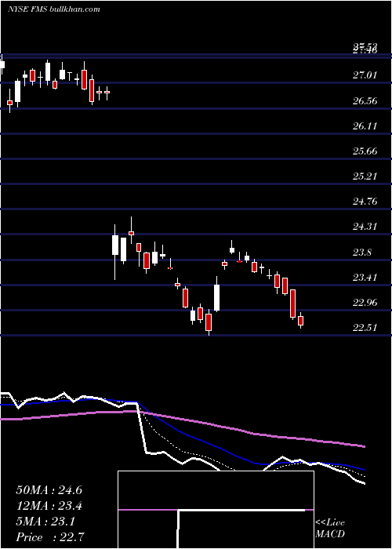Click the 12MA : 23.4 reading

(x=49, y=506)
